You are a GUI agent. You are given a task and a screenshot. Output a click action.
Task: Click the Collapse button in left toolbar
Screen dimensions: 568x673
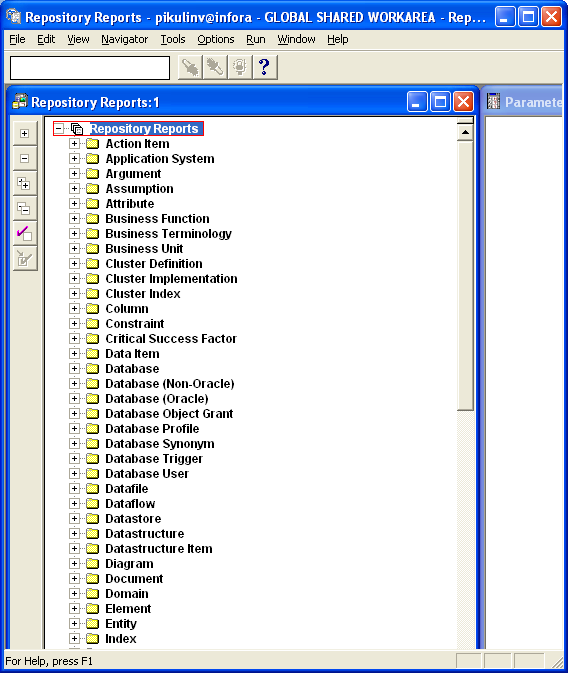pyautogui.click(x=25, y=159)
